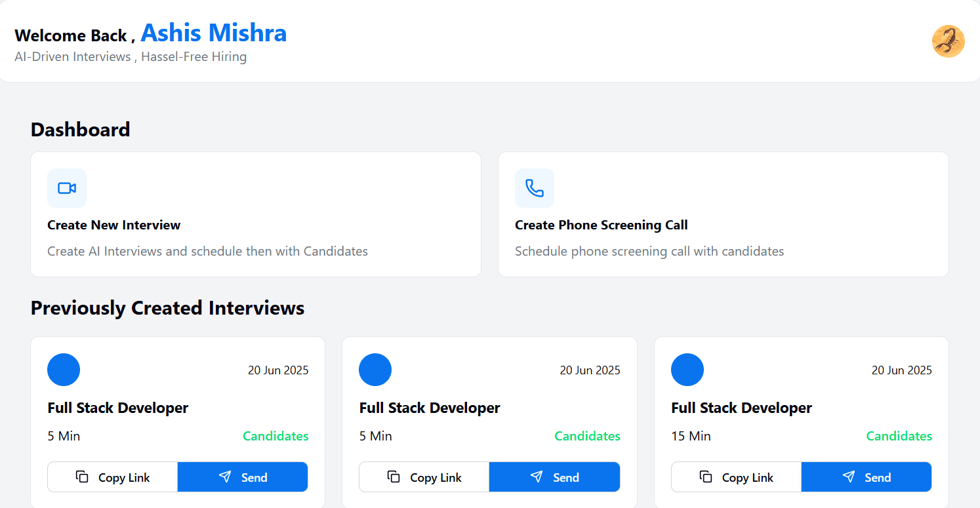Image resolution: width=980 pixels, height=508 pixels.
Task: Click the video camera icon for new interview
Action: point(67,188)
